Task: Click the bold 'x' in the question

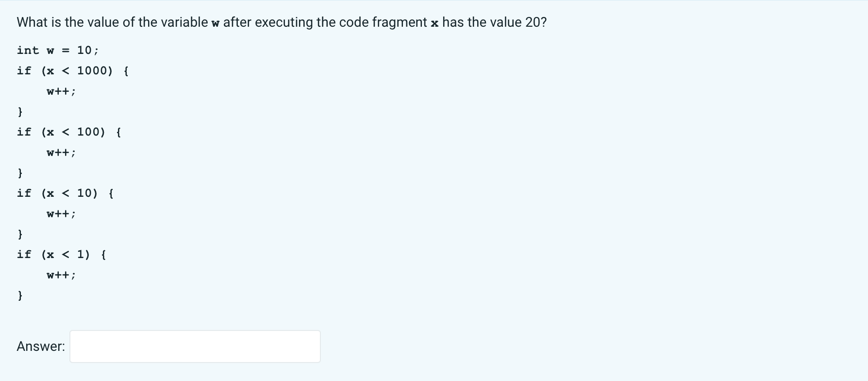Action: tap(435, 22)
